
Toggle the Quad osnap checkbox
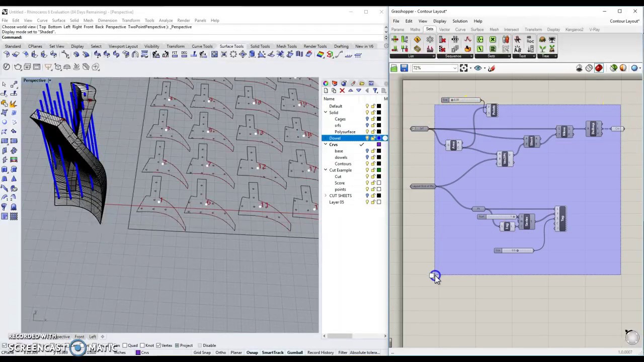click(x=125, y=345)
